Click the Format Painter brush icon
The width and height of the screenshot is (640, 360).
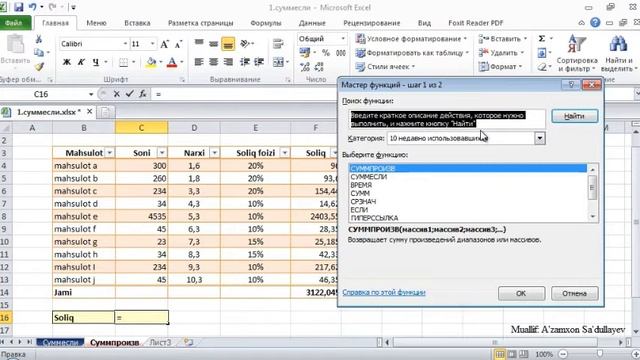(39, 66)
